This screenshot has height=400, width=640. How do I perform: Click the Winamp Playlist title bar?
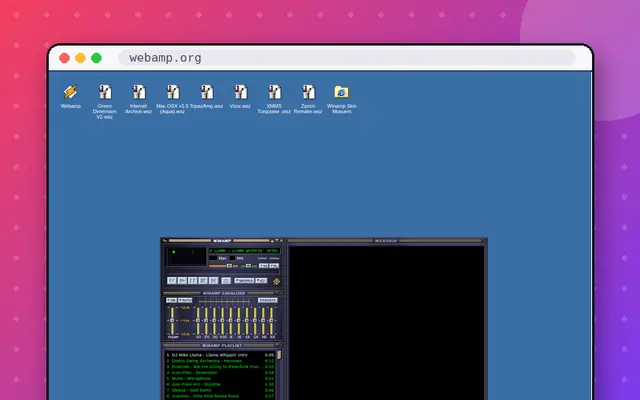click(222, 345)
